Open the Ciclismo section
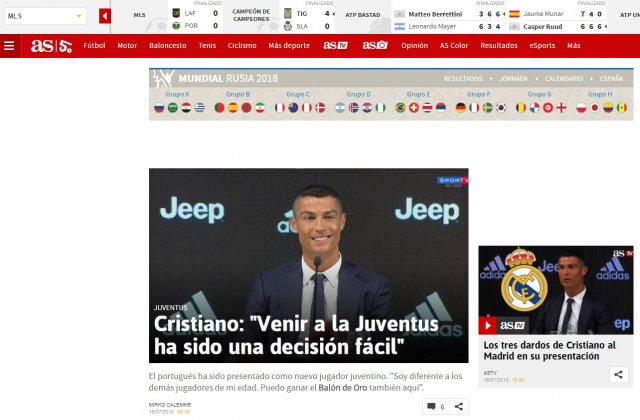The width and height of the screenshot is (640, 420). [242, 45]
